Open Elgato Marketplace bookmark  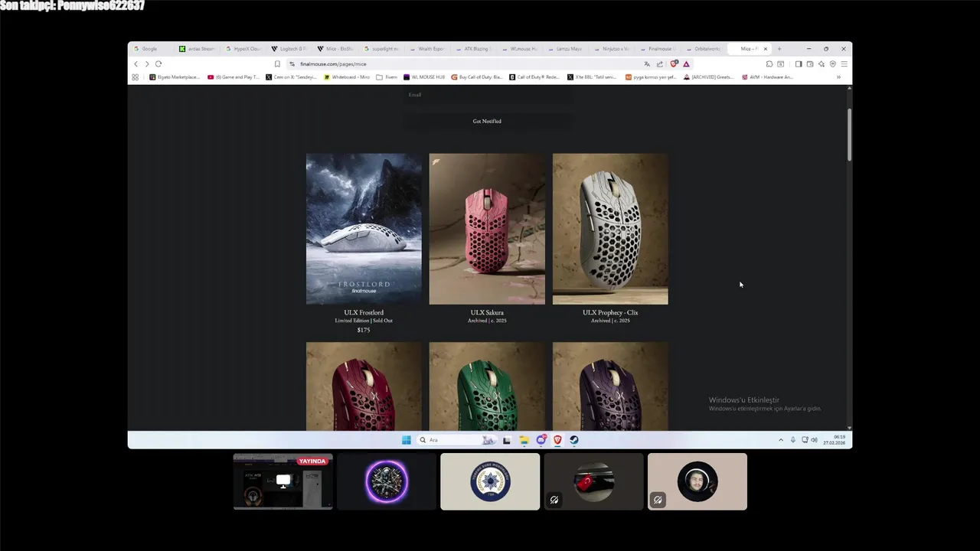[175, 77]
